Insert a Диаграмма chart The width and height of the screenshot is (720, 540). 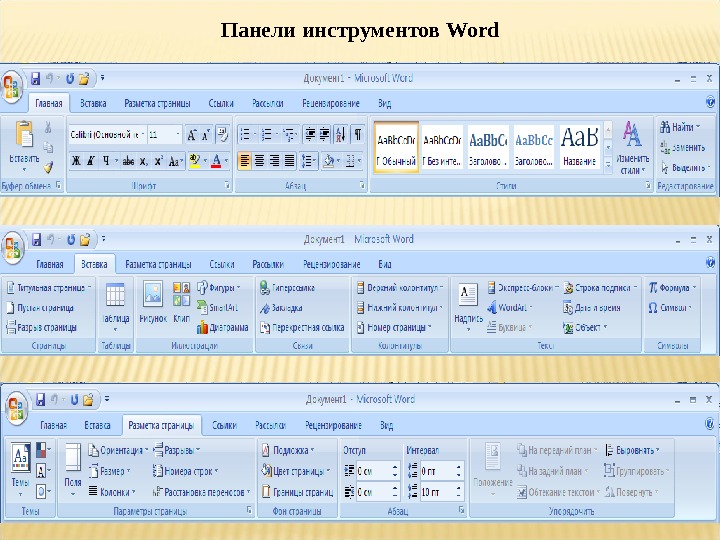click(222, 327)
